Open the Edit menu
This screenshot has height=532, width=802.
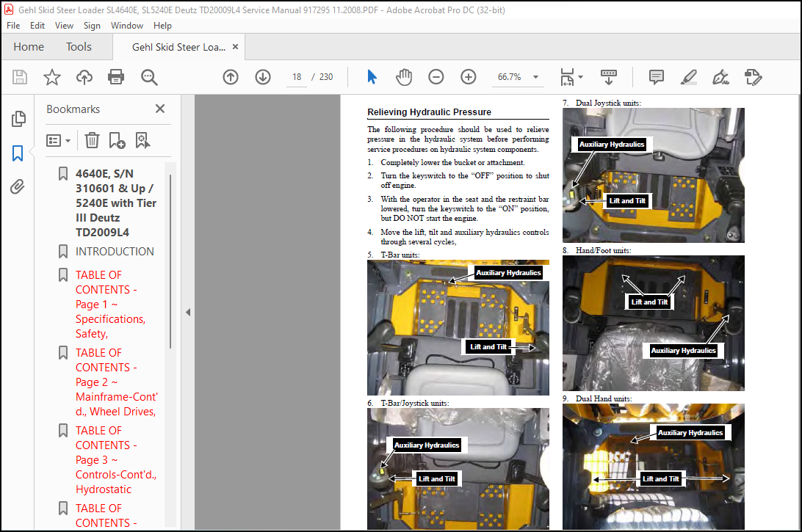37,26
